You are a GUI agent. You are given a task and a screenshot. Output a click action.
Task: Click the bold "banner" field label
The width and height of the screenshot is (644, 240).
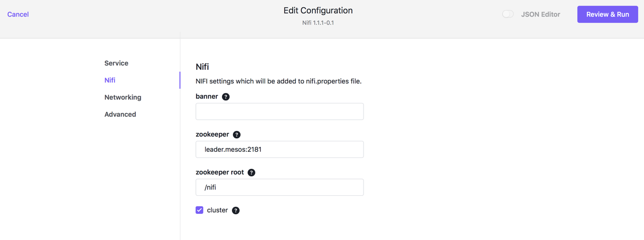click(x=207, y=96)
